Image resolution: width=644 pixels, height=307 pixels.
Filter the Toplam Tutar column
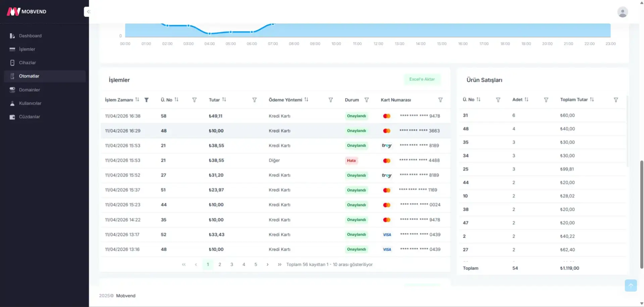tap(615, 100)
